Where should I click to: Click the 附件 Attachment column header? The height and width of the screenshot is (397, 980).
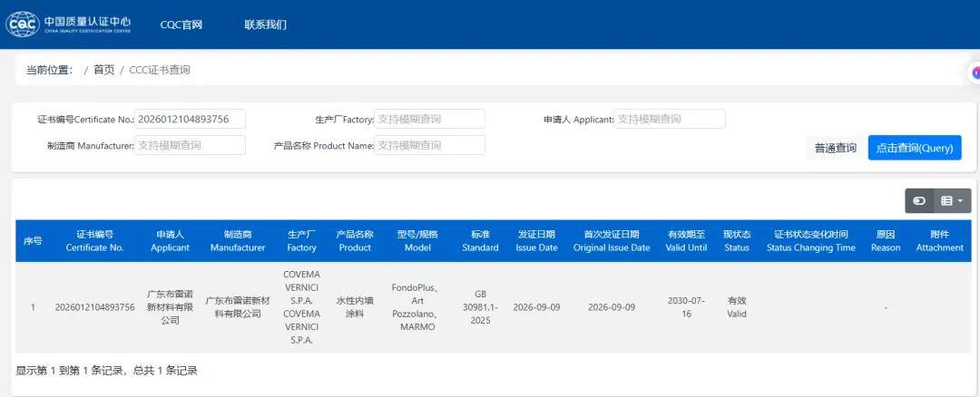(x=939, y=241)
